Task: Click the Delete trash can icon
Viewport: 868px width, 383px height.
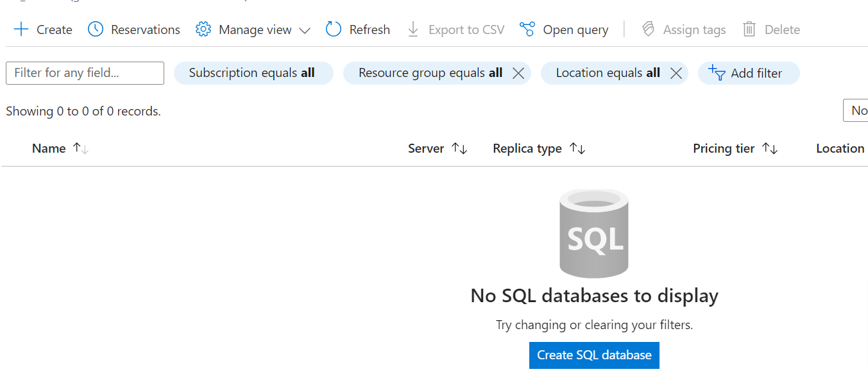Action: click(x=748, y=29)
